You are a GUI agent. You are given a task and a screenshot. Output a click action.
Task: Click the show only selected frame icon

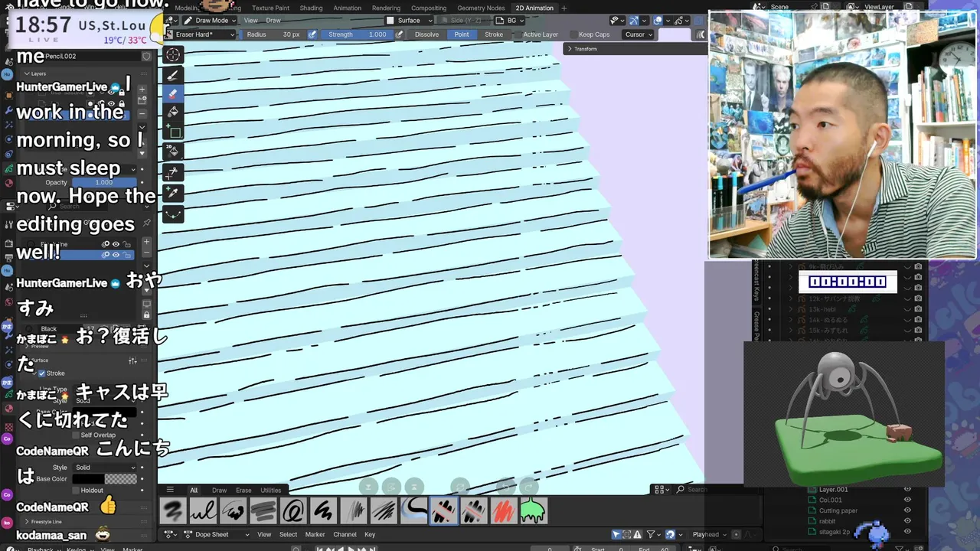tap(626, 534)
